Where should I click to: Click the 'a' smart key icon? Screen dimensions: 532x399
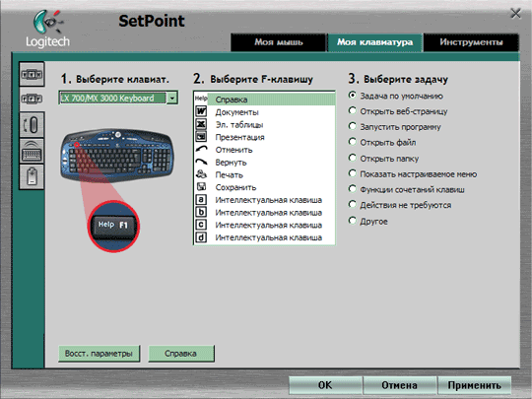tap(201, 199)
